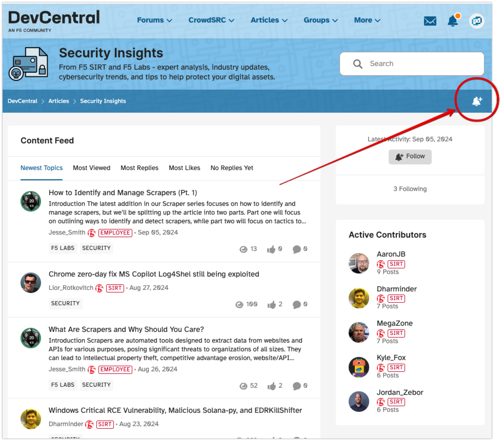Switch to the Most Likes tab
Screen dimensions: 504x441
point(185,168)
